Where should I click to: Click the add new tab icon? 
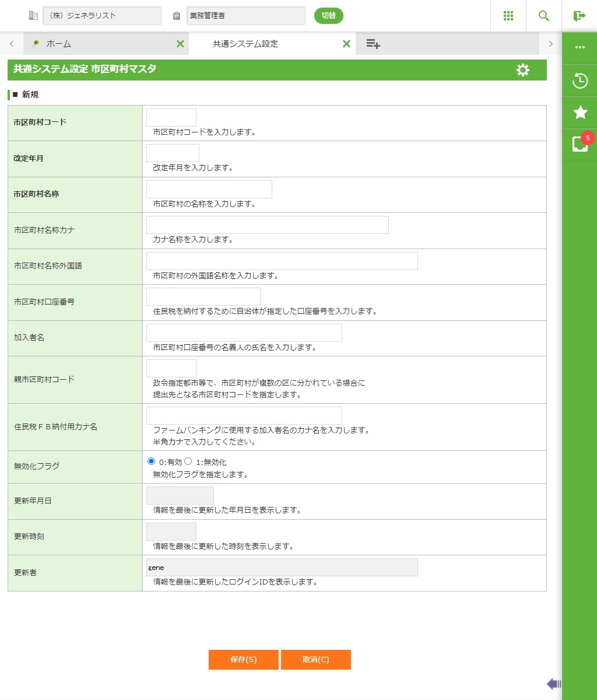373,44
